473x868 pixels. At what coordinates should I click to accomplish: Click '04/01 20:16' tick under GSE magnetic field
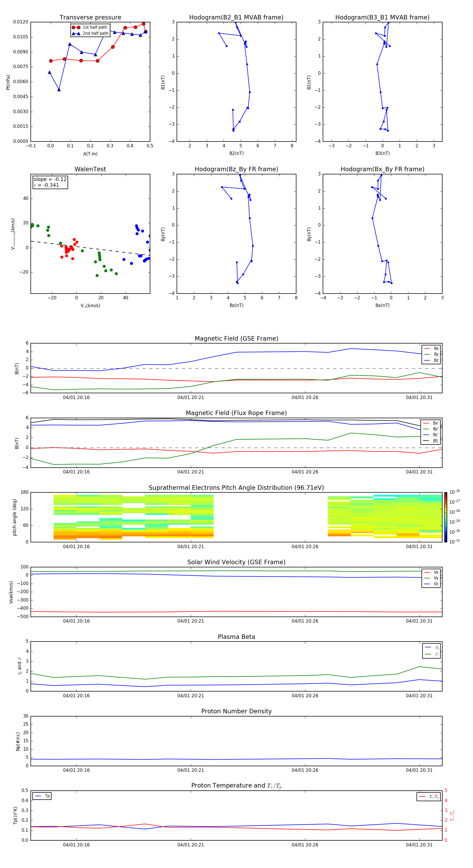[x=76, y=398]
